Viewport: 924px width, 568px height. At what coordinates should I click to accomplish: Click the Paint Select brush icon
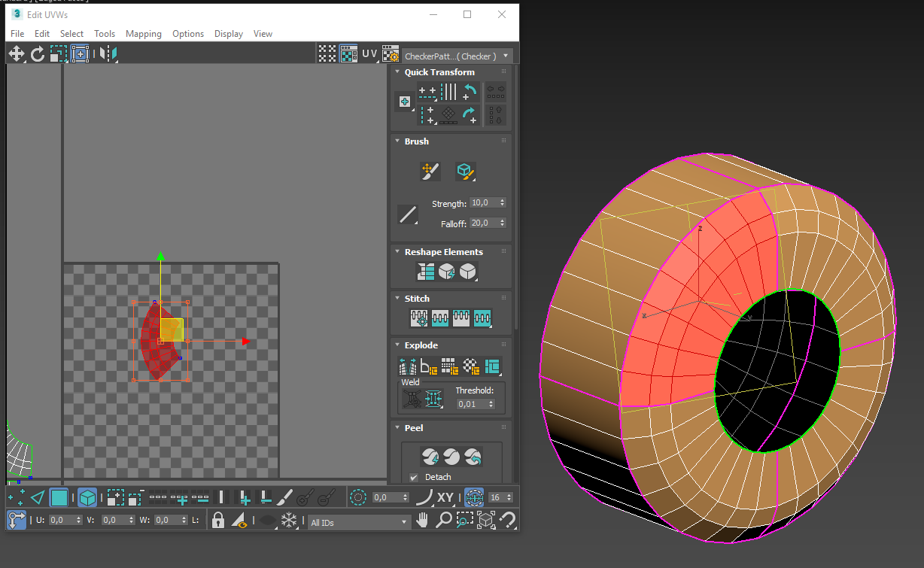[284, 498]
